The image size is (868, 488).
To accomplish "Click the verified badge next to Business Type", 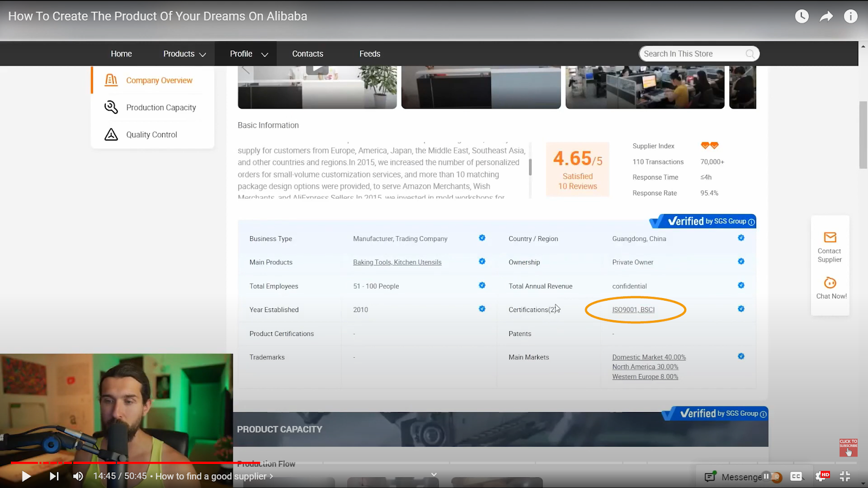I will tap(482, 238).
